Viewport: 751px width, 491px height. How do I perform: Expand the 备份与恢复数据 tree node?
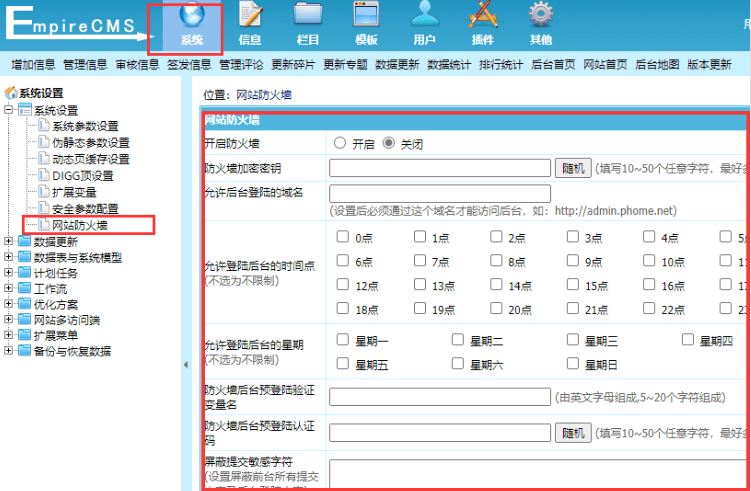8,351
